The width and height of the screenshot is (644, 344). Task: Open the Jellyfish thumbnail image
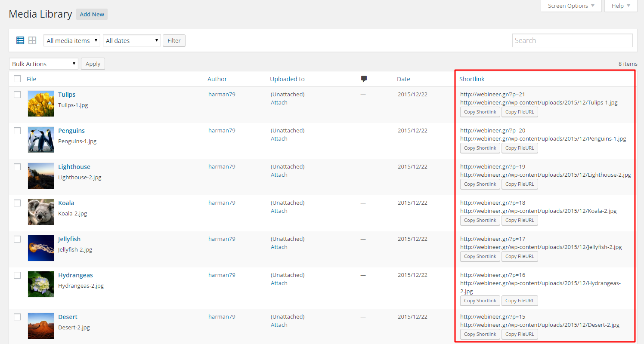click(41, 248)
